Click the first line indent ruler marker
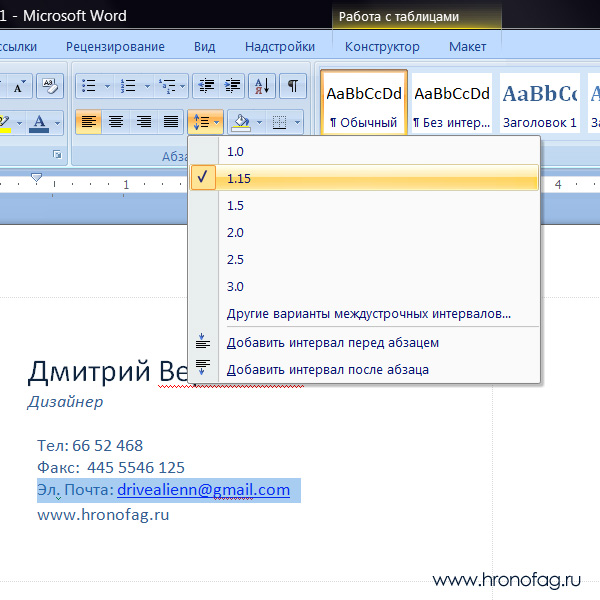Image resolution: width=600 pixels, height=600 pixels. pos(36,176)
